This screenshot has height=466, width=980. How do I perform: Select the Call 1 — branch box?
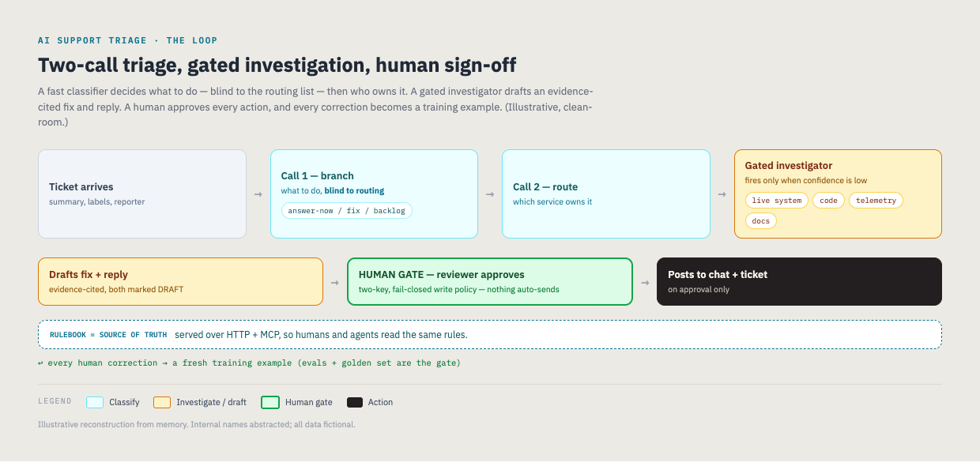point(374,194)
